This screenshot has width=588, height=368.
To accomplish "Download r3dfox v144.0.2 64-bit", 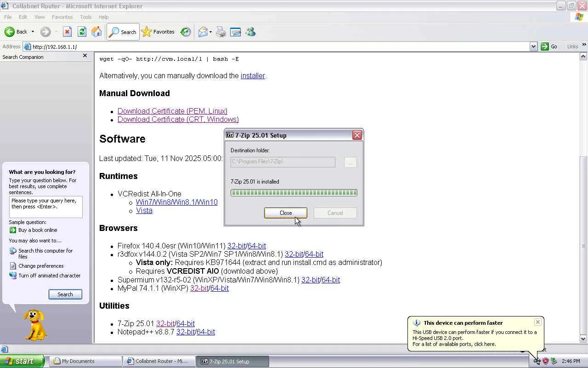I will (314, 254).
